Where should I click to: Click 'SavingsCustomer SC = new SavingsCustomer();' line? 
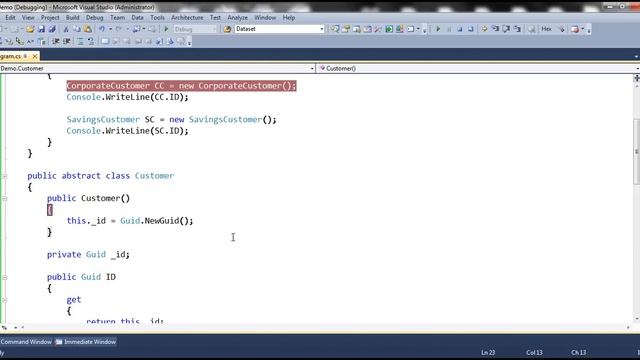click(171, 120)
